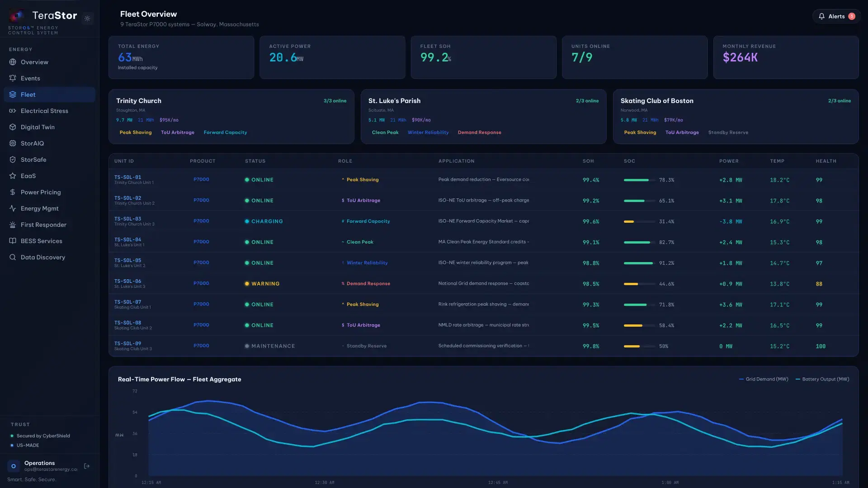Open the First Responder siren icon
The height and width of the screenshot is (488, 868).
13,225
